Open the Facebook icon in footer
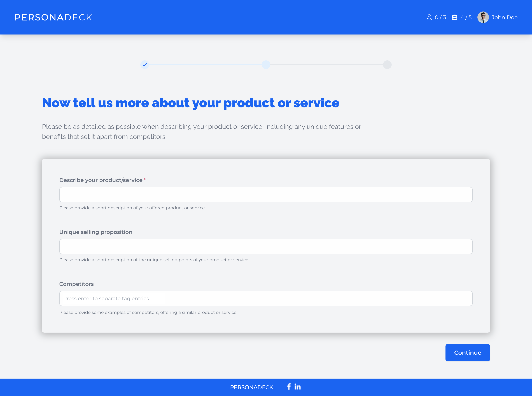Viewport: 532px width, 396px height. click(289, 386)
